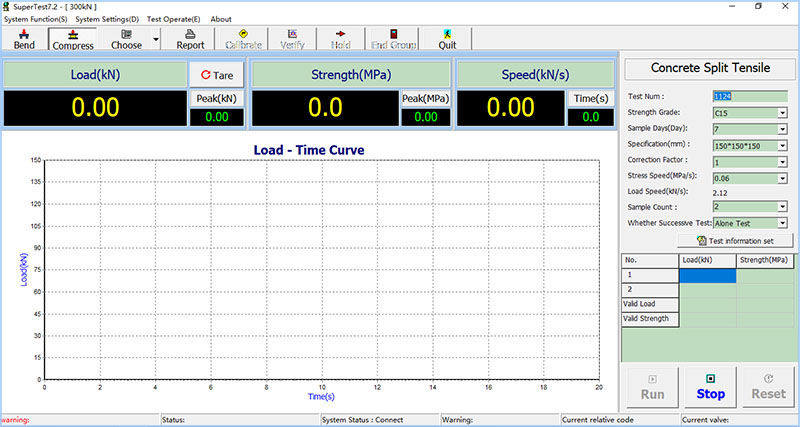Viewport: 800px width, 427px height.
Task: Select the Bend test toolbar icon
Action: pyautogui.click(x=23, y=39)
